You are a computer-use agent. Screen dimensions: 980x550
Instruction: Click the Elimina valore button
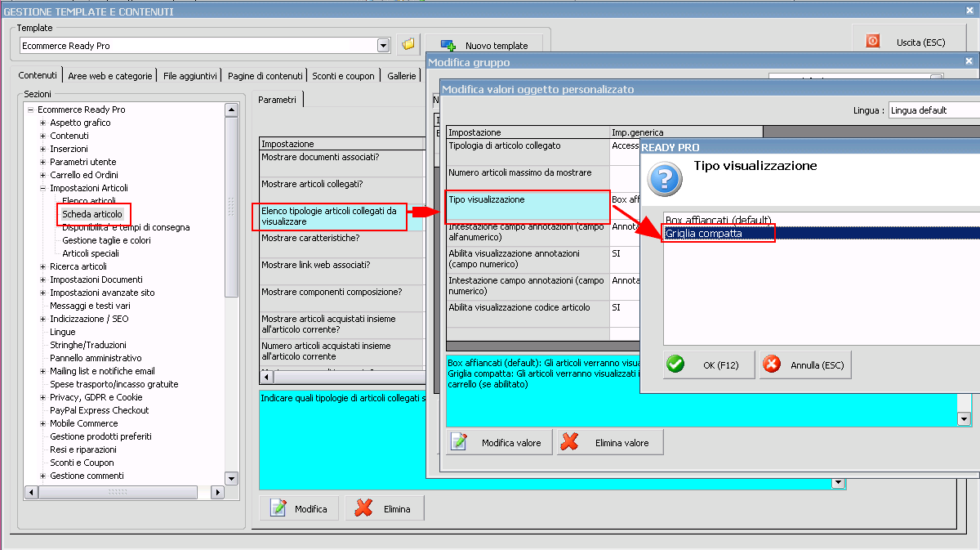coord(610,442)
